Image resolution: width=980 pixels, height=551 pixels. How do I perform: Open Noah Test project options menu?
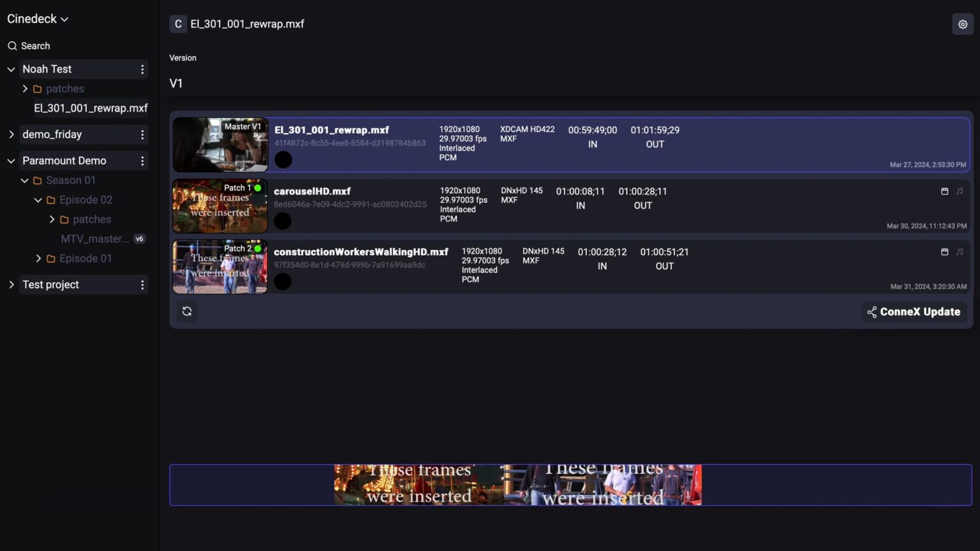(142, 70)
